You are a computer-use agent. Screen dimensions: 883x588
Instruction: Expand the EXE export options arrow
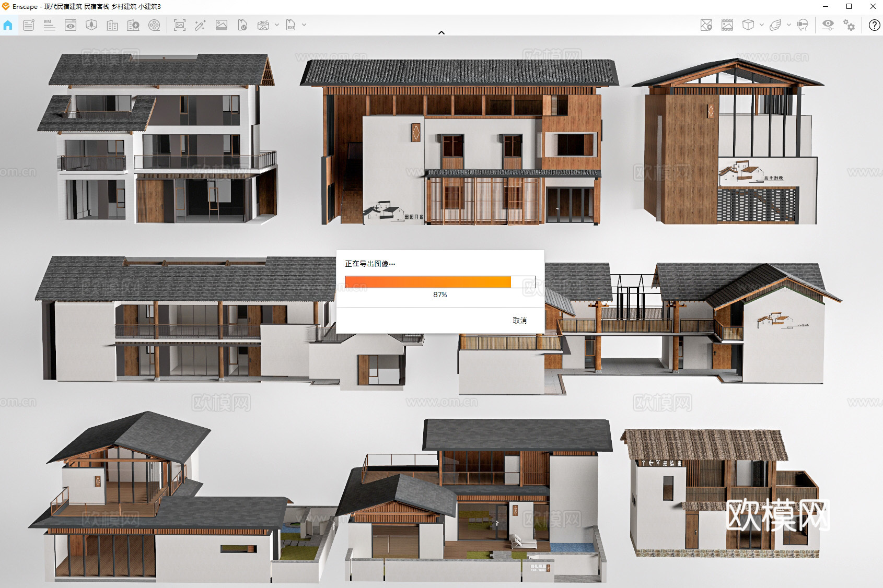click(304, 25)
